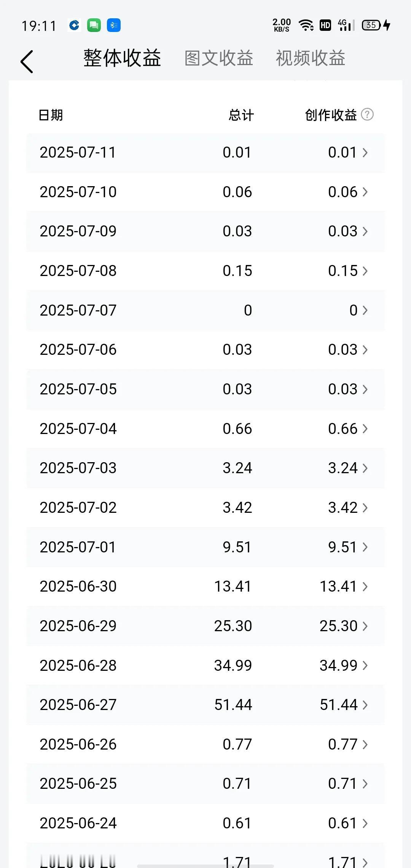Tap the green message notification icon
This screenshot has height=868, width=411.
click(94, 26)
